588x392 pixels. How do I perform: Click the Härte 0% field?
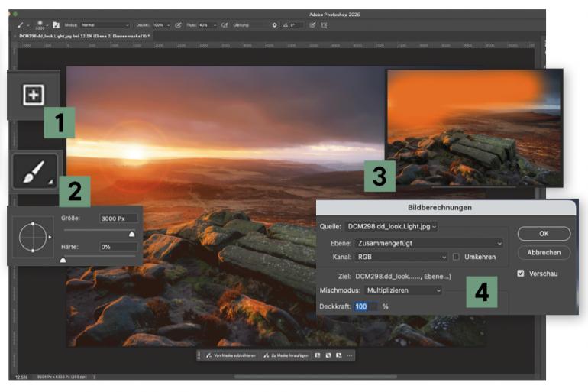click(x=118, y=247)
